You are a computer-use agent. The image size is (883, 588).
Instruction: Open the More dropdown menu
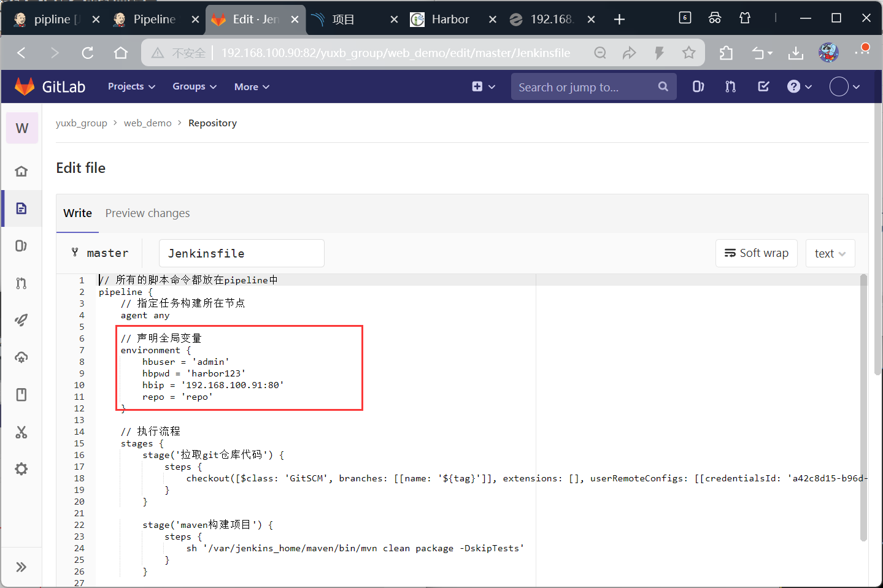(252, 86)
